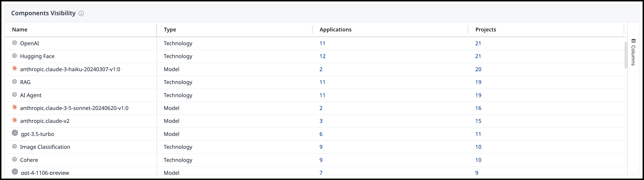644x180 pixels.
Task: Click the info icon beside Components Visibility
Action: point(81,14)
